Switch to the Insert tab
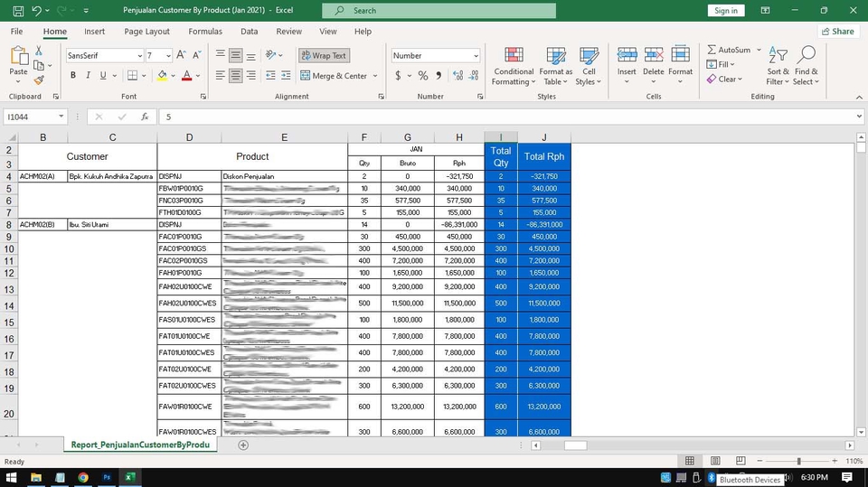This screenshot has width=868, height=487. tap(94, 32)
